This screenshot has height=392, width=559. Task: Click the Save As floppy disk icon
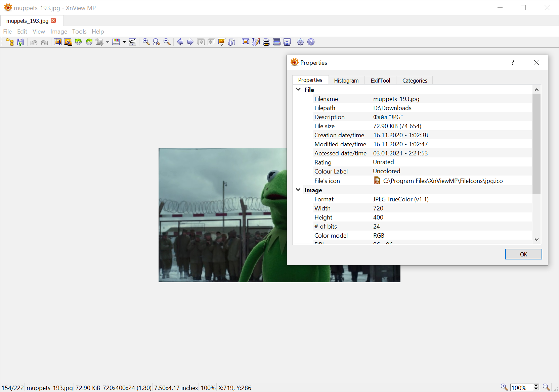click(x=20, y=42)
